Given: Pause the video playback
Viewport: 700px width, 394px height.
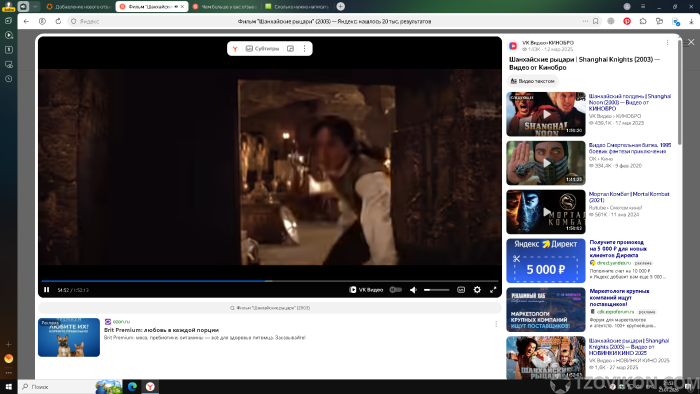Looking at the screenshot, I should 46,290.
